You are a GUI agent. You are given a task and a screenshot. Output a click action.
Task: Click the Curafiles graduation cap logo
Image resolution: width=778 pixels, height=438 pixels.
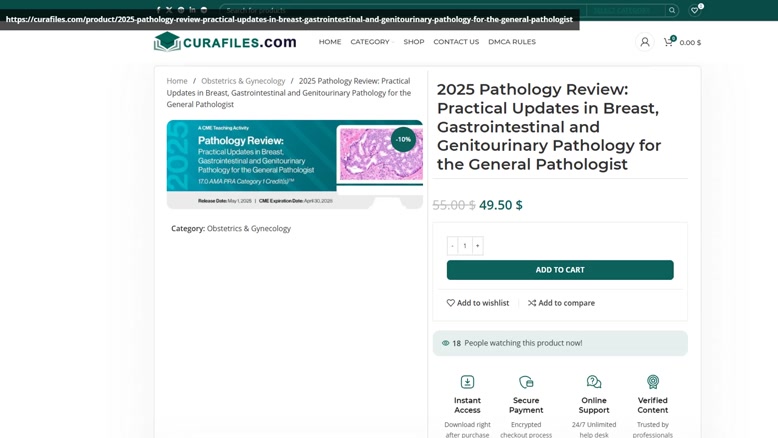click(x=167, y=42)
